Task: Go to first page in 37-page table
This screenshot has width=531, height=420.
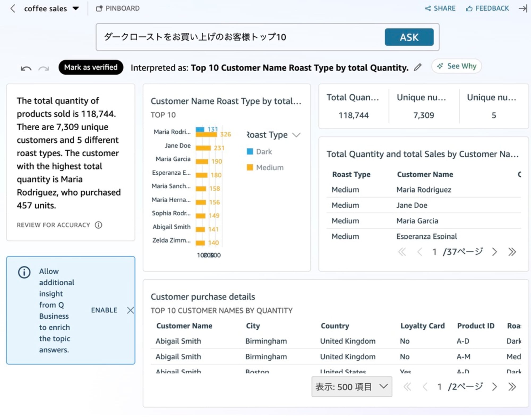Action: pos(402,252)
